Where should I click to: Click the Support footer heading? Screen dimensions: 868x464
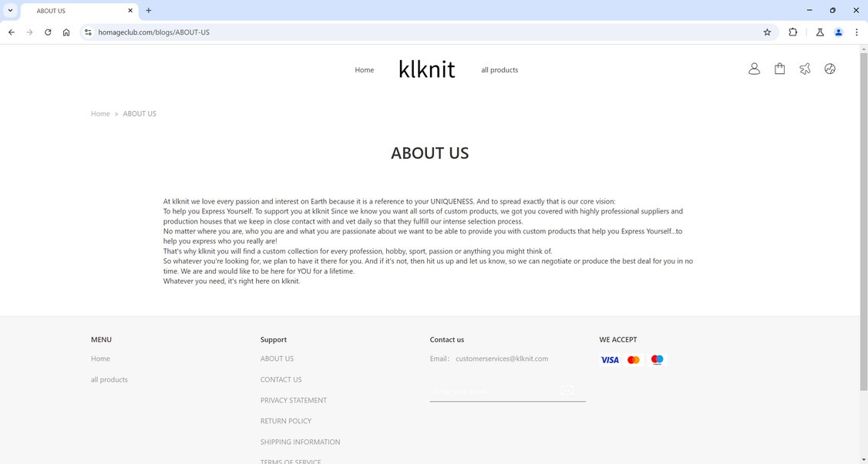point(274,339)
